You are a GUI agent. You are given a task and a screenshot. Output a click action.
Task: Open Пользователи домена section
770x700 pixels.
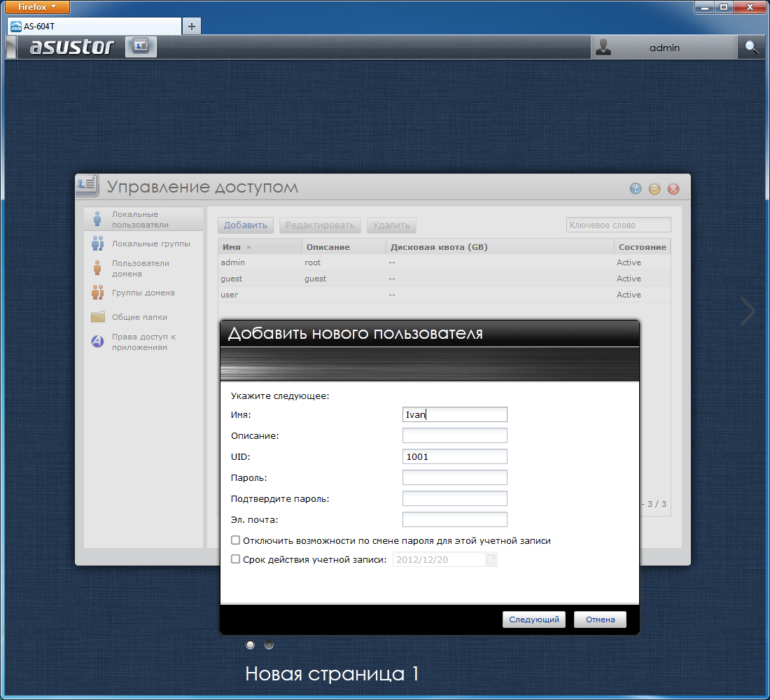coord(143,268)
